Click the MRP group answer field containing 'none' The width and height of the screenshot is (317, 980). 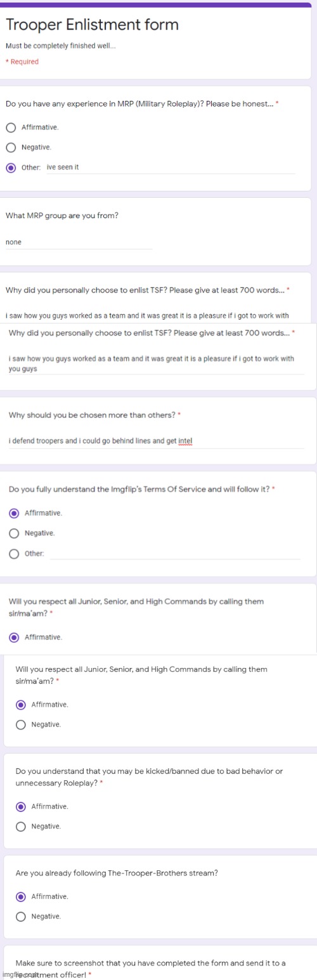tap(79, 242)
